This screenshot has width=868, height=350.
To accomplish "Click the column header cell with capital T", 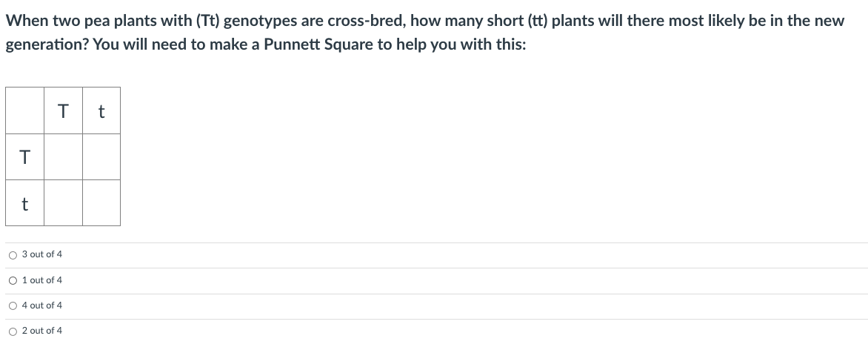I will click(x=63, y=110).
